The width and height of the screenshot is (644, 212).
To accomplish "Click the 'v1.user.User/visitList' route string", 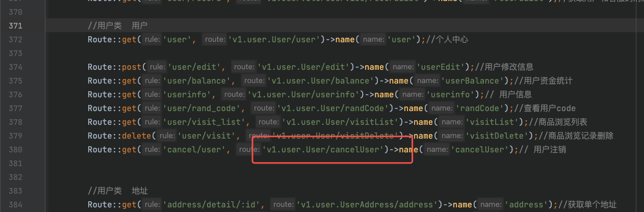I will click(341, 122).
